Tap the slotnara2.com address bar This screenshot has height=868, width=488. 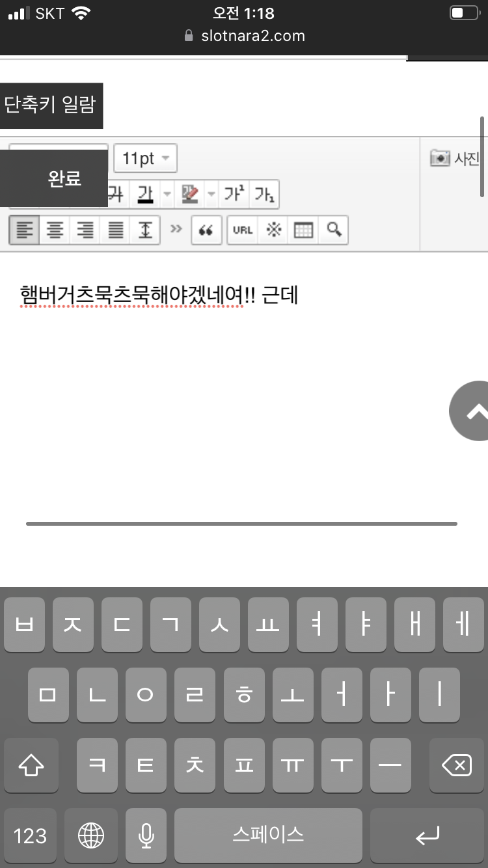pos(244,36)
